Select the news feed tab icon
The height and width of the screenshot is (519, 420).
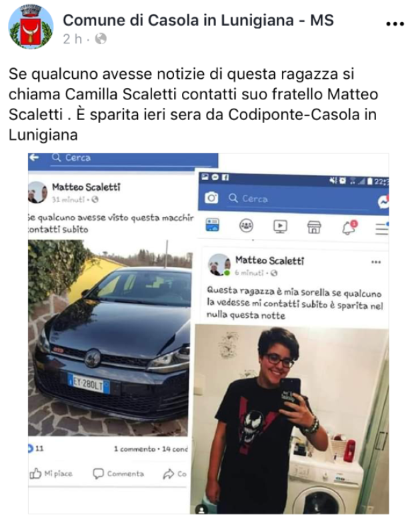coord(212,225)
